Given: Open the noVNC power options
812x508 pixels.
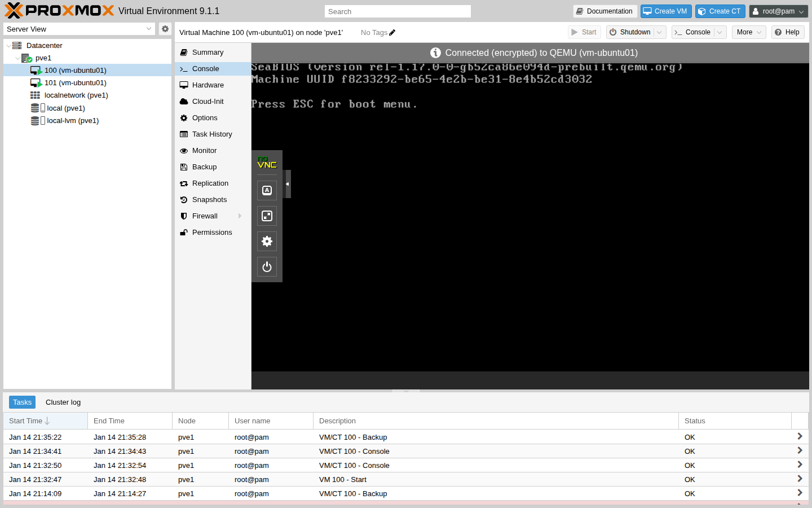Looking at the screenshot, I should pos(267,266).
